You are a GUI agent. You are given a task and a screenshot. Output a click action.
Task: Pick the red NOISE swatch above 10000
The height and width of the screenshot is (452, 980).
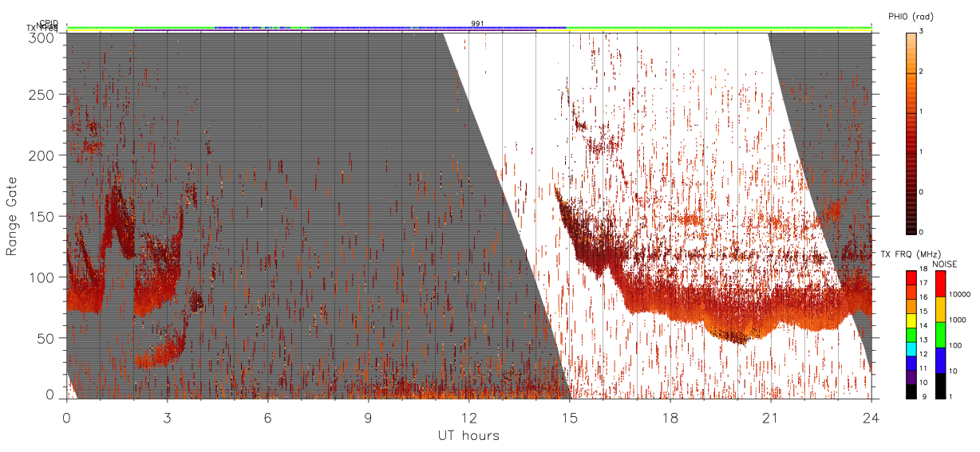click(940, 283)
